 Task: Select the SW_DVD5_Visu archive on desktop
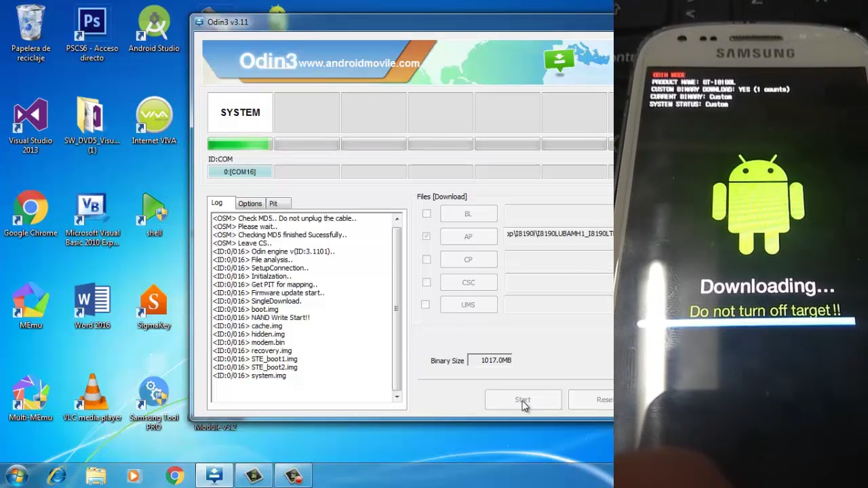coord(92,126)
